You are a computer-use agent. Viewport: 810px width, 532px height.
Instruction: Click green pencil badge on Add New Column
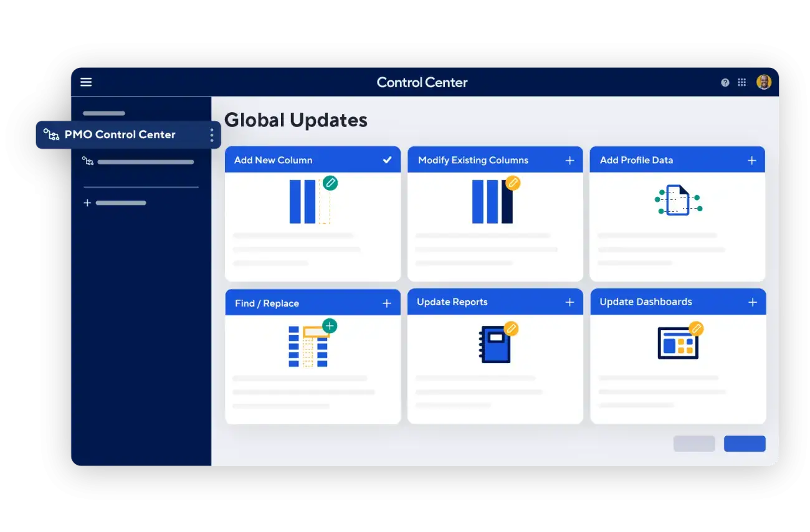[x=330, y=183]
